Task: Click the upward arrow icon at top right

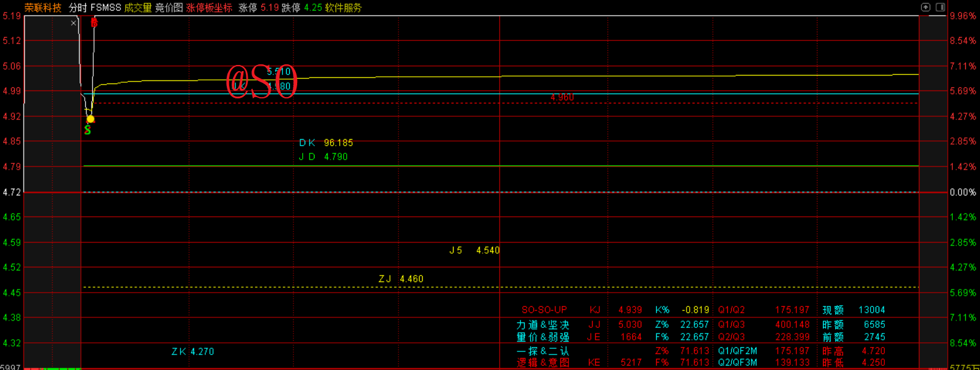Action: [x=926, y=7]
